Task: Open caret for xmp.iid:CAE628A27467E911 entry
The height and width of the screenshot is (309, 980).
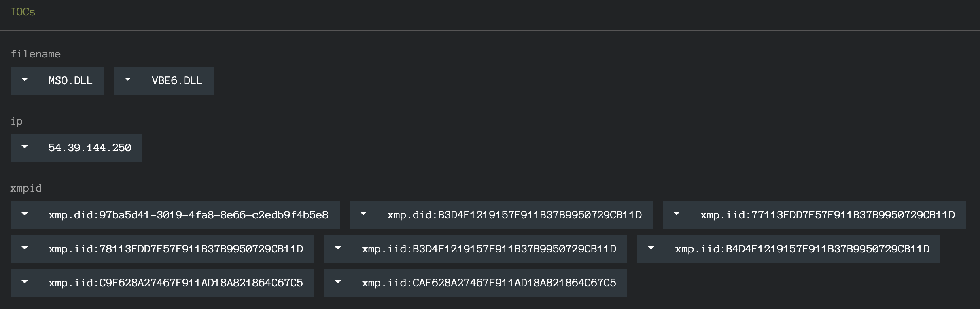Action: point(338,282)
